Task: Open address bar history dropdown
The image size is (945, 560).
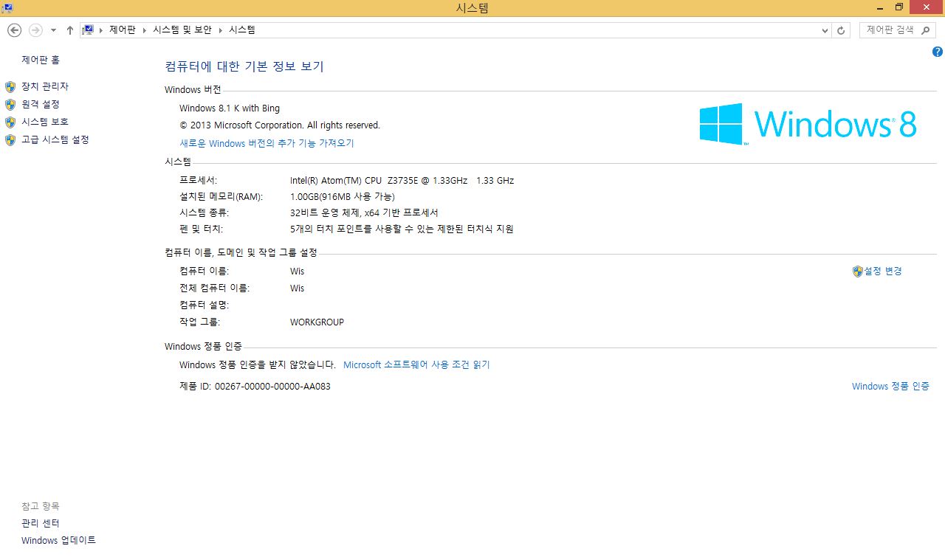Action: (x=825, y=30)
